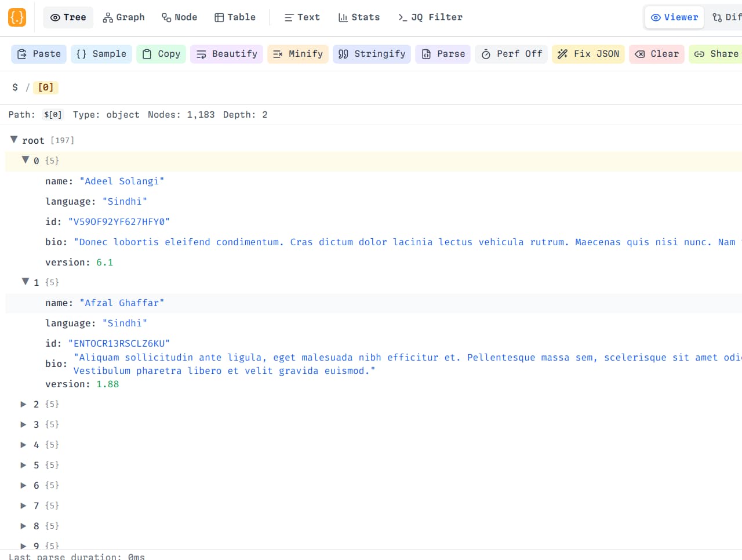This screenshot has height=560, width=742.
Task: Expand item 4 in the tree
Action: (24, 445)
